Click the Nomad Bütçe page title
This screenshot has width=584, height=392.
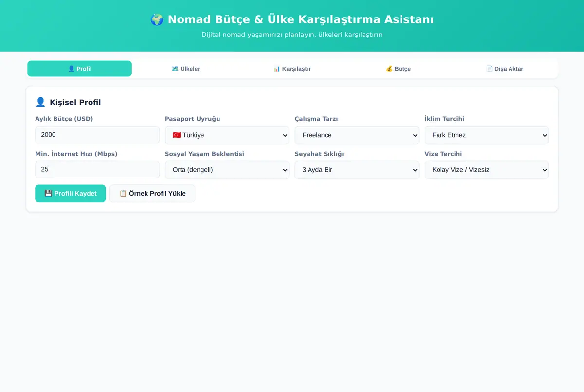point(292,19)
